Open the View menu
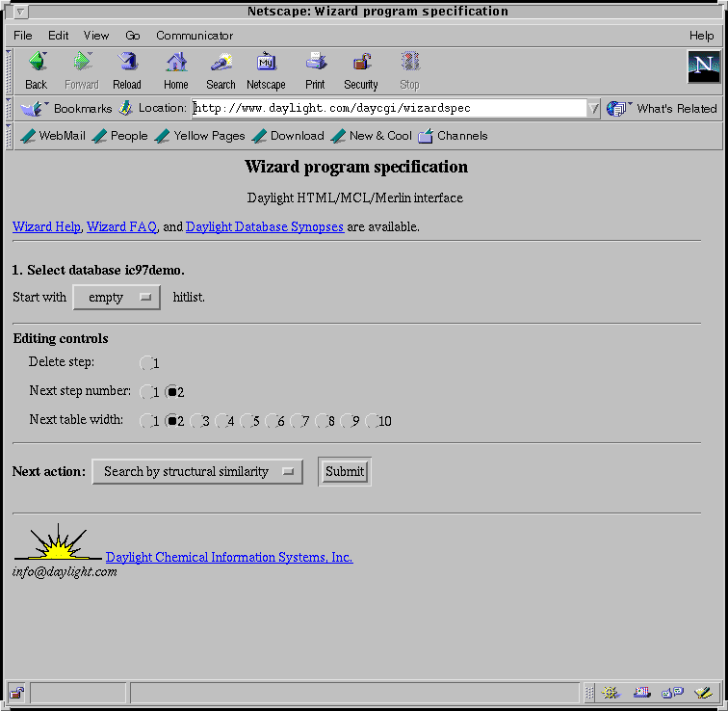The width and height of the screenshot is (728, 711). point(96,36)
